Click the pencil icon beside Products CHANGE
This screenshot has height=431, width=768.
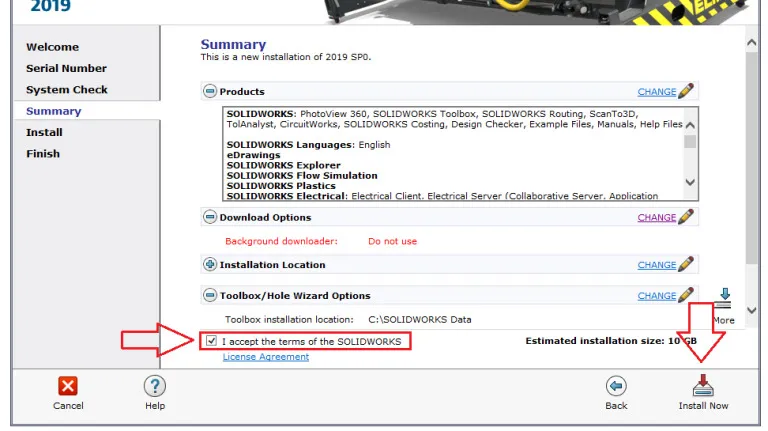click(686, 91)
